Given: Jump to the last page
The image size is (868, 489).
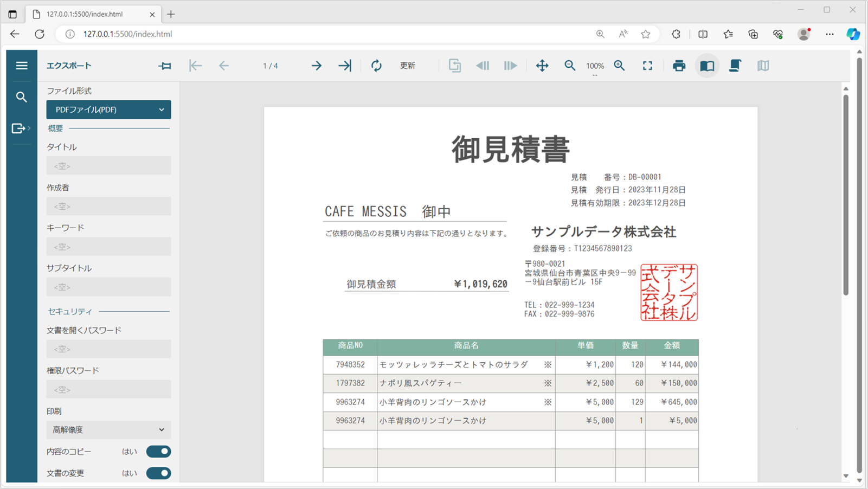Looking at the screenshot, I should point(345,66).
